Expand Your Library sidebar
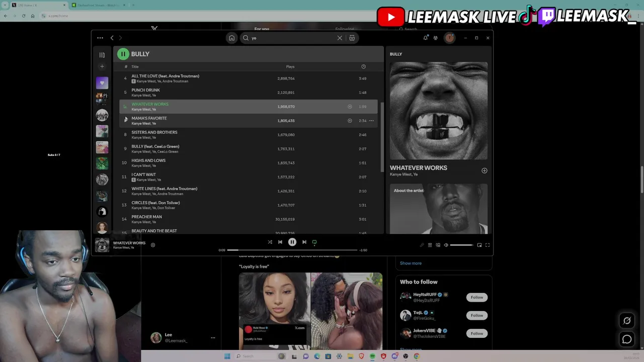 tap(102, 55)
